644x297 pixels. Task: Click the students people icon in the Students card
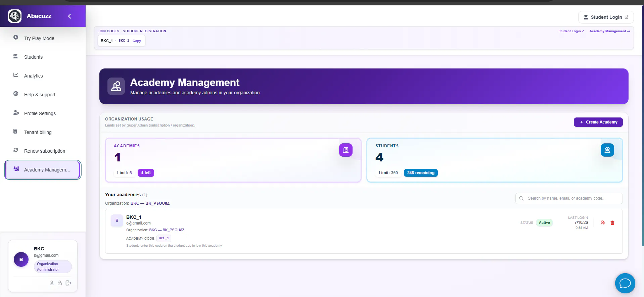(x=607, y=150)
